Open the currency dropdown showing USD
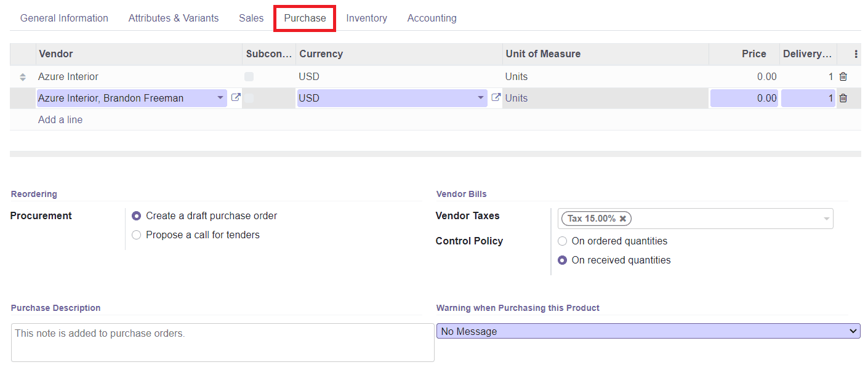The image size is (868, 378). (x=481, y=98)
